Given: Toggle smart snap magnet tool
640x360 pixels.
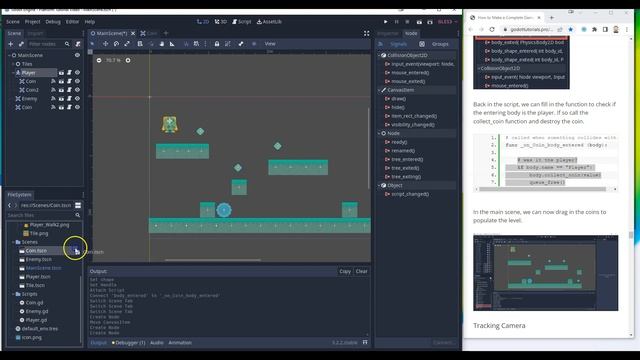Looking at the screenshot, I should coord(186,44).
